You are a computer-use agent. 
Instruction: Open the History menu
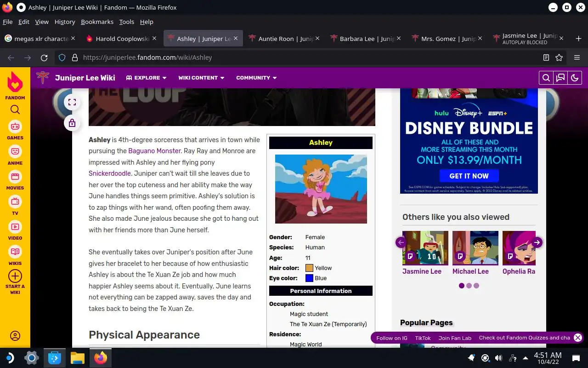pos(65,22)
